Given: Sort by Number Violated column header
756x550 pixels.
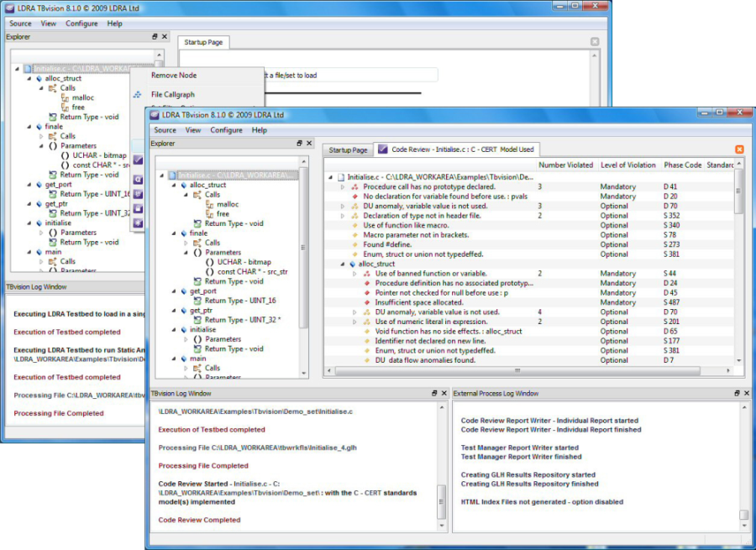Looking at the screenshot, I should (566, 165).
